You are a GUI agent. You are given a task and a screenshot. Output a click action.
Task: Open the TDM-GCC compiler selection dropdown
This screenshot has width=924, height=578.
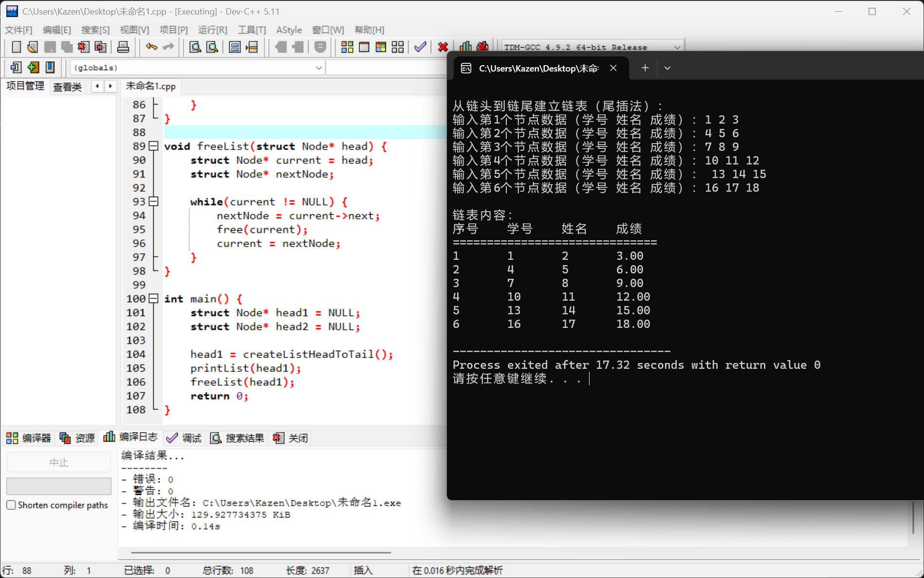coord(677,47)
